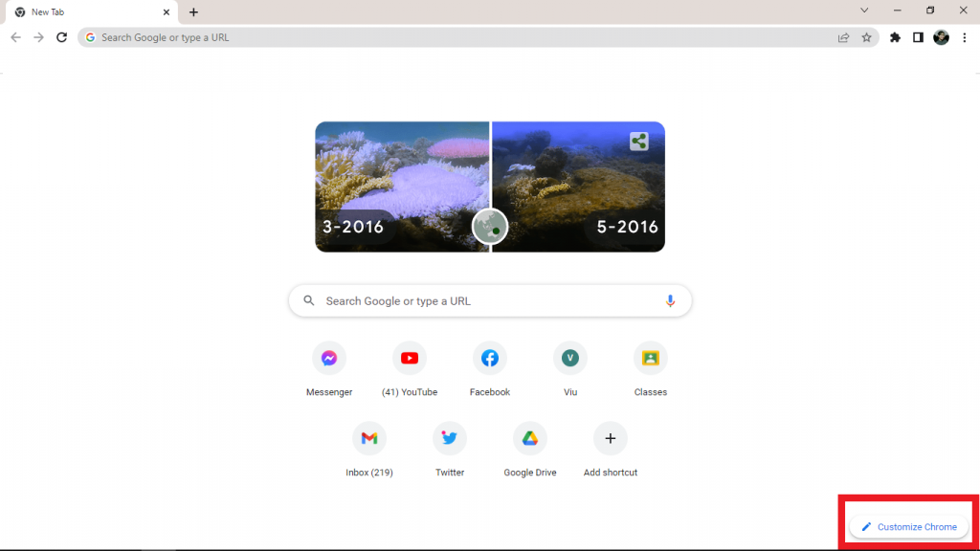Open the Extensions puzzle icon
This screenshot has width=980, height=551.
point(895,37)
